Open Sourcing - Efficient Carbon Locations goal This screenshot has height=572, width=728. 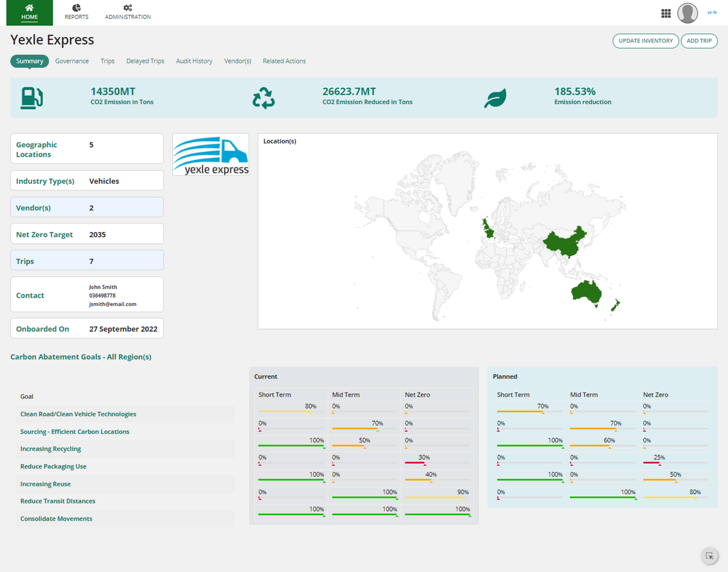(75, 432)
